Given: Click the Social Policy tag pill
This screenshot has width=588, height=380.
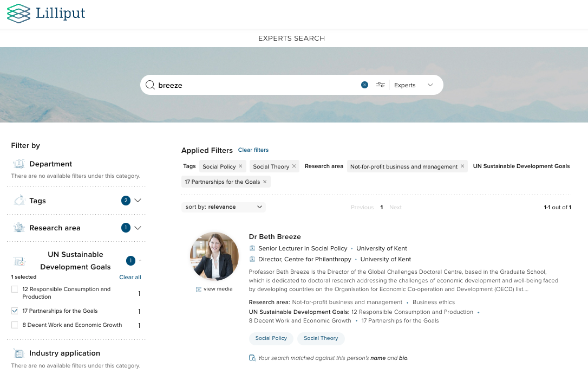Looking at the screenshot, I should (x=271, y=338).
